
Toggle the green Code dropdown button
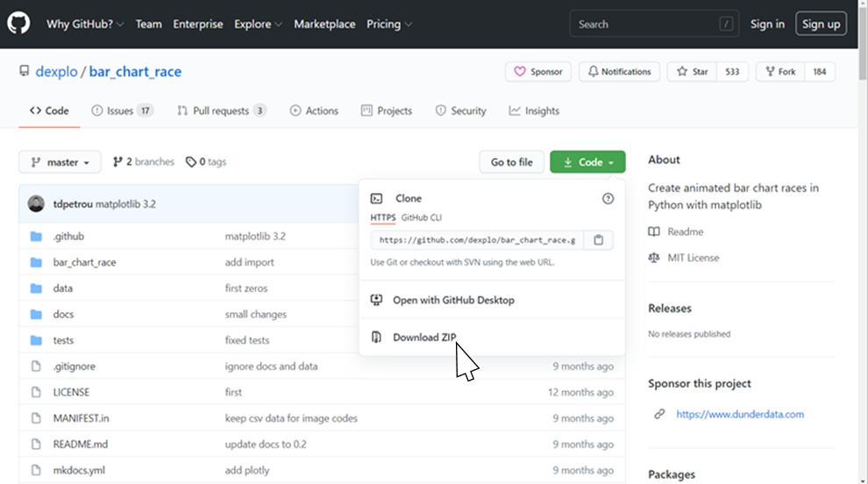(587, 161)
